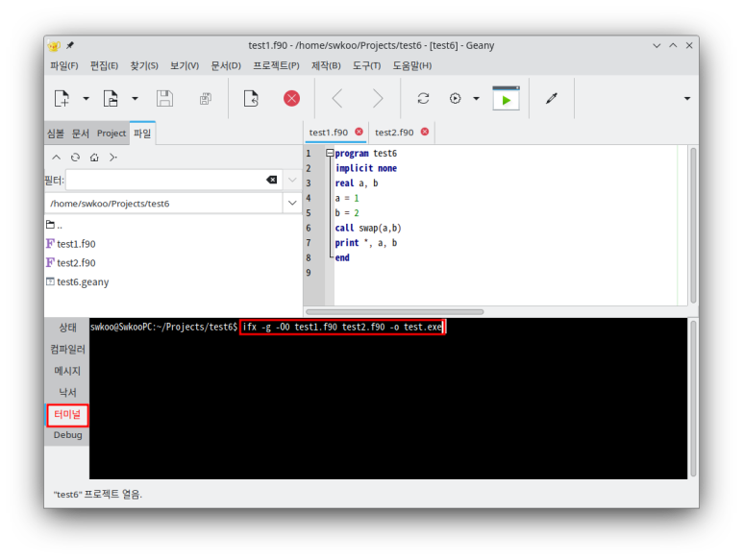Save all open files toolbar icon
743x560 pixels.
pyautogui.click(x=205, y=99)
